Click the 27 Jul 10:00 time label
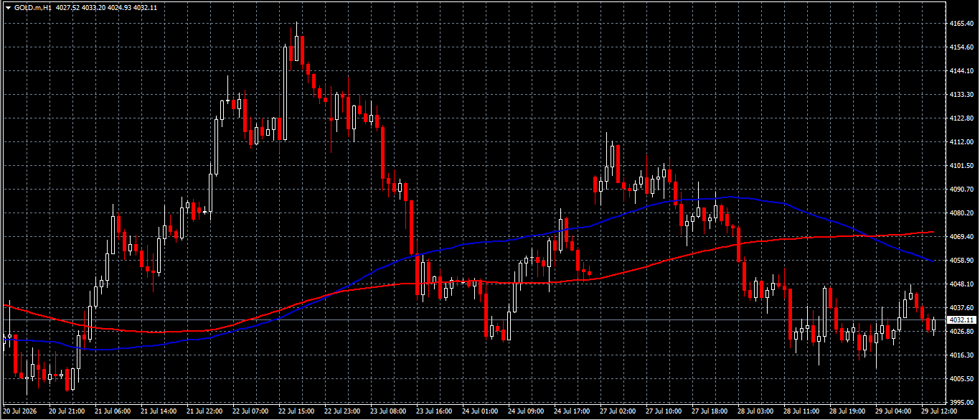 [664, 412]
